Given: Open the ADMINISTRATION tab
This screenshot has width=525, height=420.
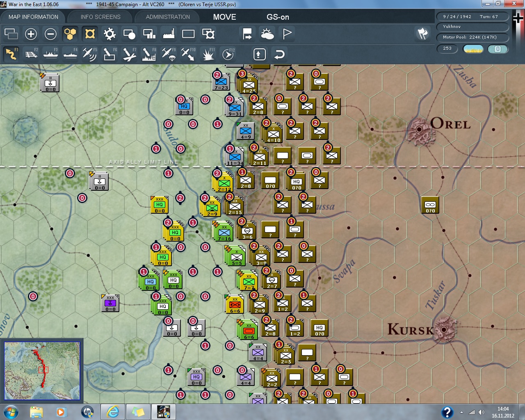Looking at the screenshot, I should tap(168, 17).
